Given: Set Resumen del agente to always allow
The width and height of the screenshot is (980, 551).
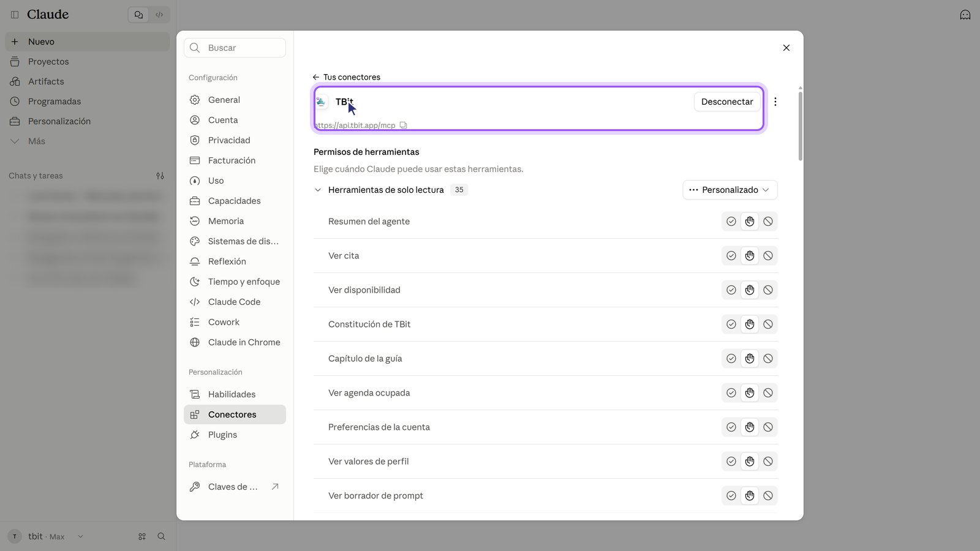Looking at the screenshot, I should 731,222.
